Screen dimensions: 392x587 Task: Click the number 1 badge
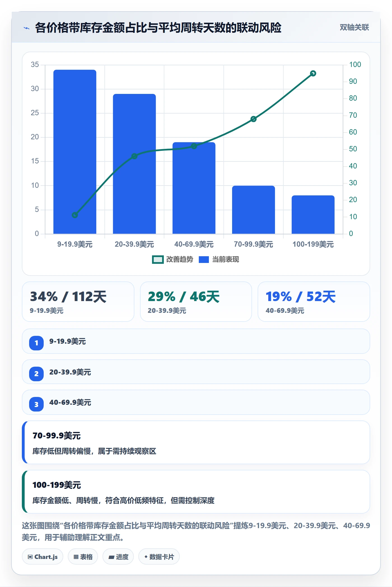tap(36, 343)
